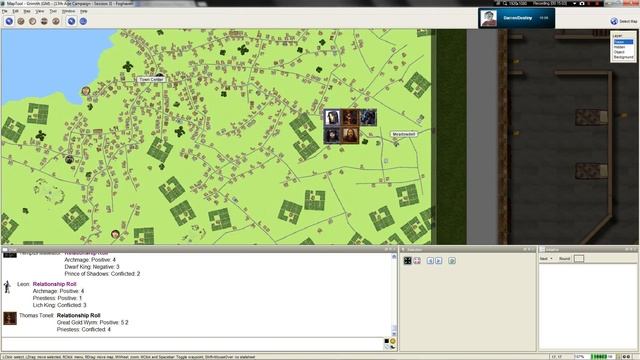Select the fourth brown fog tool icon
Screen dimensions: 640x360
(x=44, y=21)
